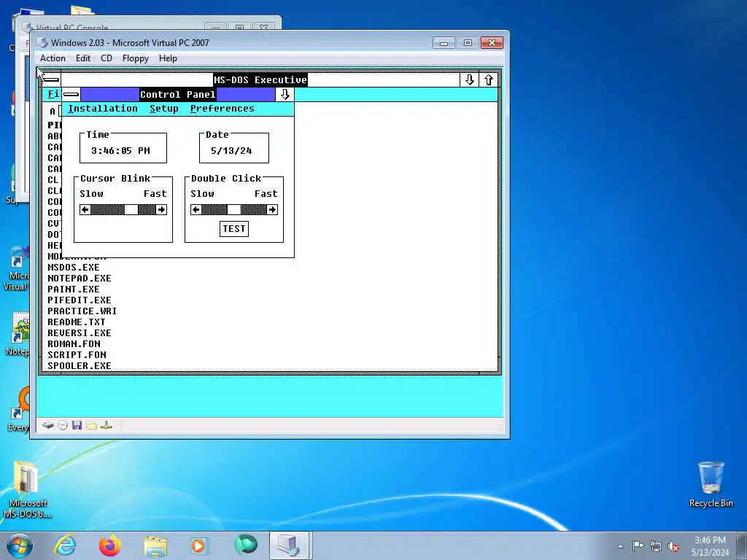Click the CD drive status bar icon
The height and width of the screenshot is (560, 747).
(x=63, y=425)
